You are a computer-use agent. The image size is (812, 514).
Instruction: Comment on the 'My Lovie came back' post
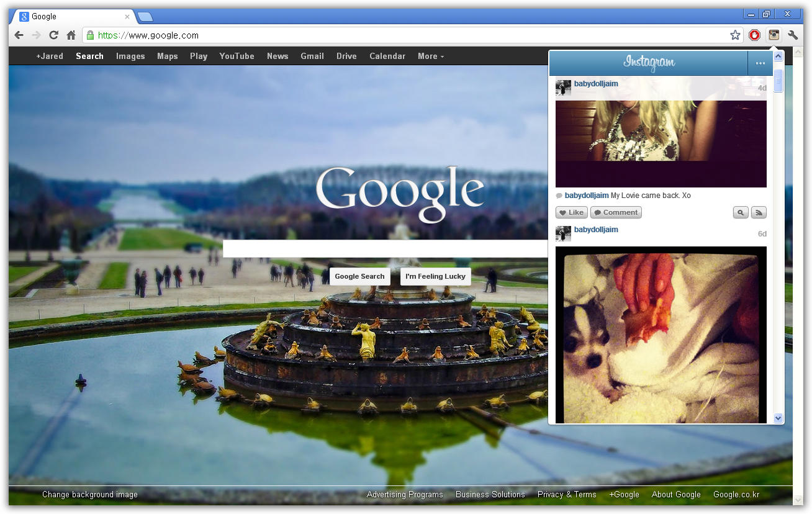(616, 212)
